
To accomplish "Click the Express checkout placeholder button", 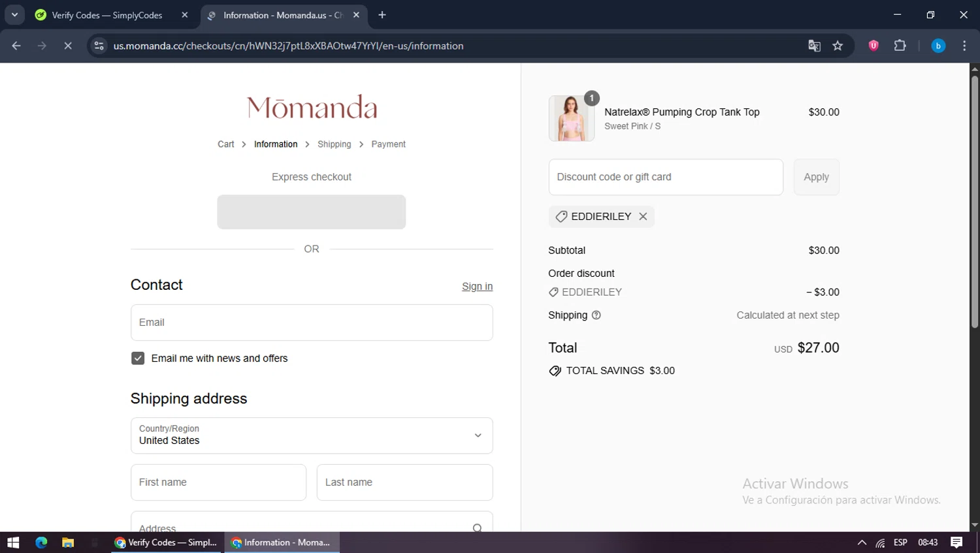I will [312, 212].
